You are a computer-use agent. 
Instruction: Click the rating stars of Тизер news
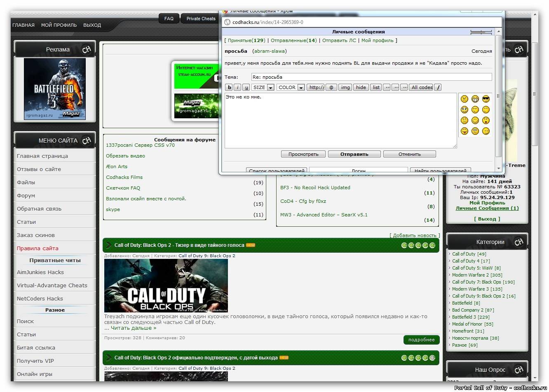(418, 245)
